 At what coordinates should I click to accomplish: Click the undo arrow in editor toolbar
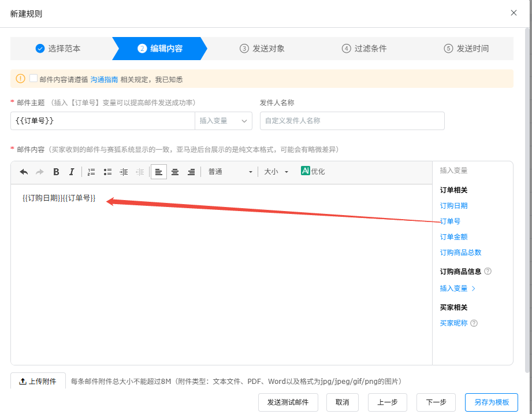coord(24,172)
